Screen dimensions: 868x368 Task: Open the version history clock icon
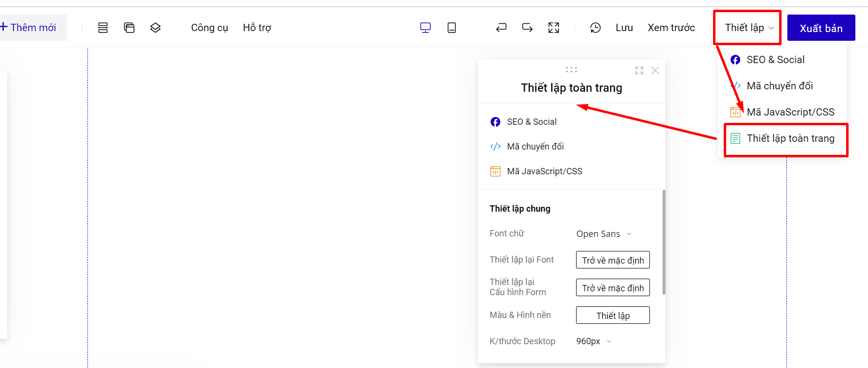596,28
